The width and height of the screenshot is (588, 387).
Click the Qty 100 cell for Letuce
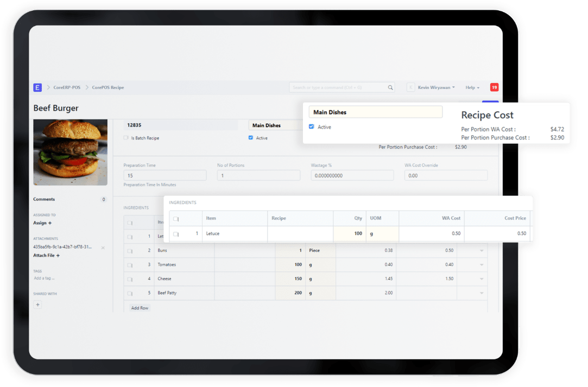(x=350, y=233)
